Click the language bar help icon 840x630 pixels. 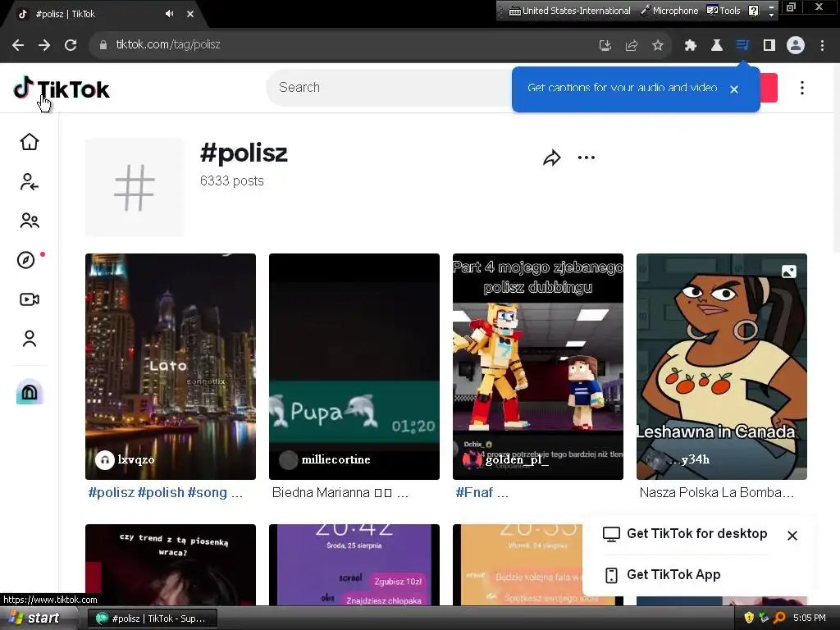(754, 11)
